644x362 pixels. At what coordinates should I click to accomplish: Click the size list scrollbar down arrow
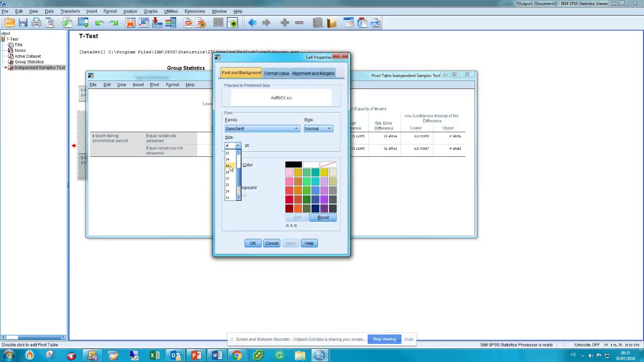[x=238, y=198]
